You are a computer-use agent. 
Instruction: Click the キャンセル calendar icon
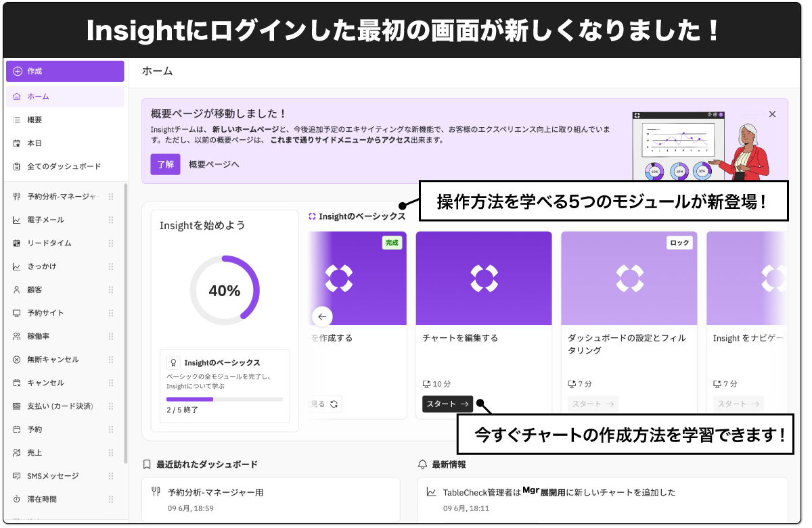click(x=17, y=383)
